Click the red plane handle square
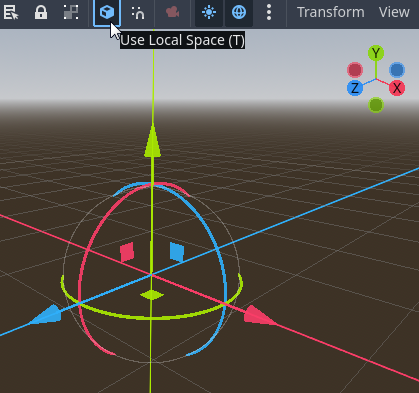The height and width of the screenshot is (393, 419). click(x=127, y=252)
